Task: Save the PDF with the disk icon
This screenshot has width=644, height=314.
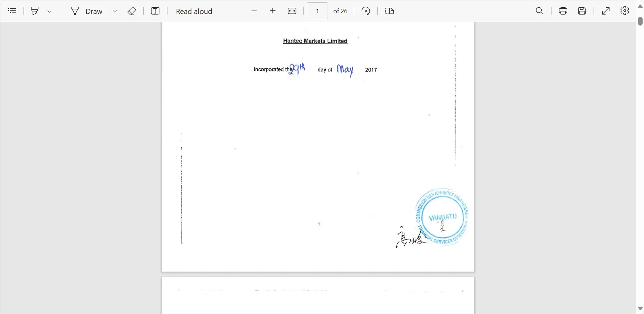Action: point(582,11)
